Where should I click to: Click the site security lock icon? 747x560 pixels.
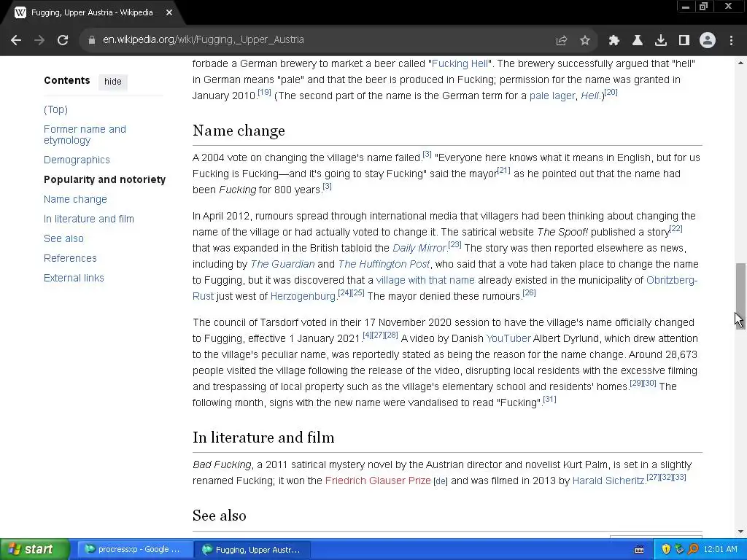pos(92,40)
